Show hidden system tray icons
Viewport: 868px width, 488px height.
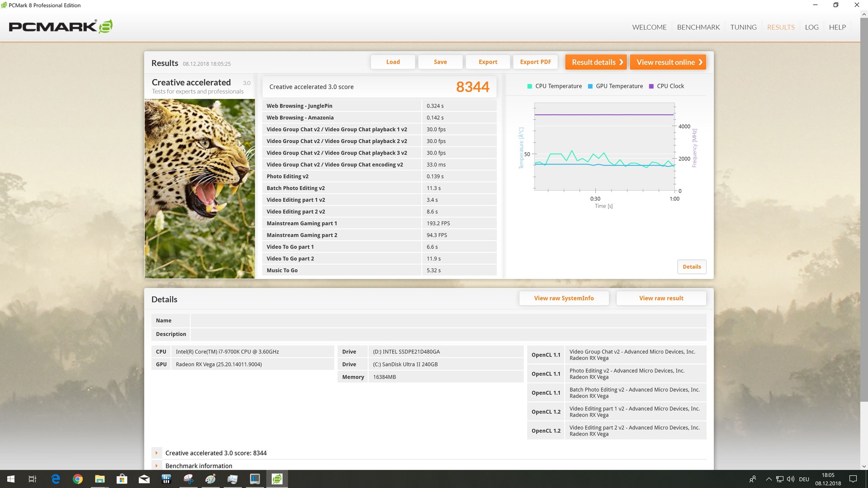[769, 479]
